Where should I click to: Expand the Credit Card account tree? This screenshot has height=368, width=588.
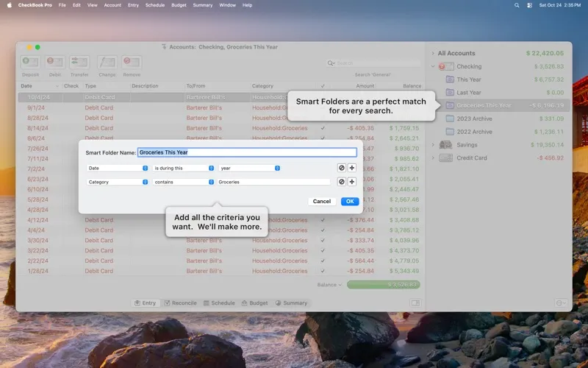point(433,158)
